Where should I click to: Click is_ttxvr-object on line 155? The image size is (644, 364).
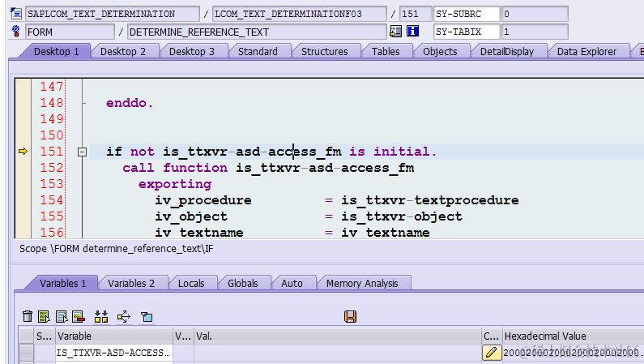click(x=402, y=216)
